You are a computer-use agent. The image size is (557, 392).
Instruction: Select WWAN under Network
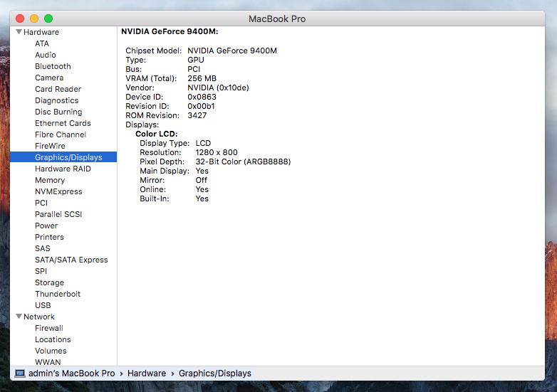47,362
